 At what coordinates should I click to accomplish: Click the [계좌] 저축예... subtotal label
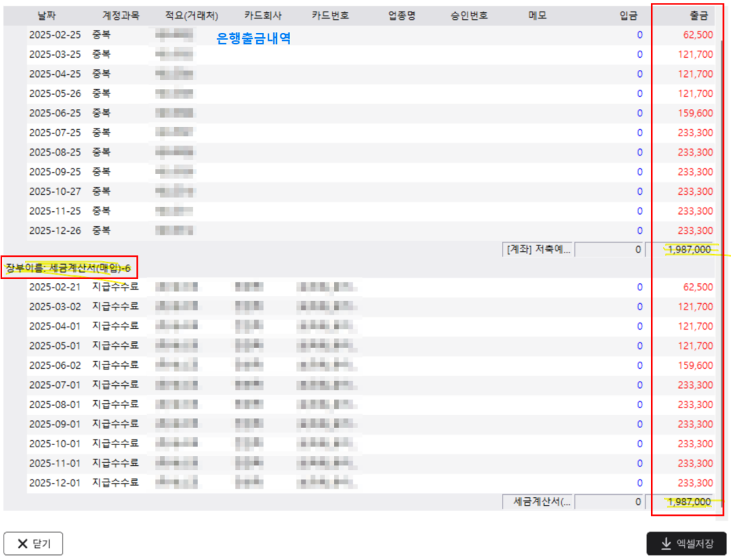pyautogui.click(x=538, y=249)
